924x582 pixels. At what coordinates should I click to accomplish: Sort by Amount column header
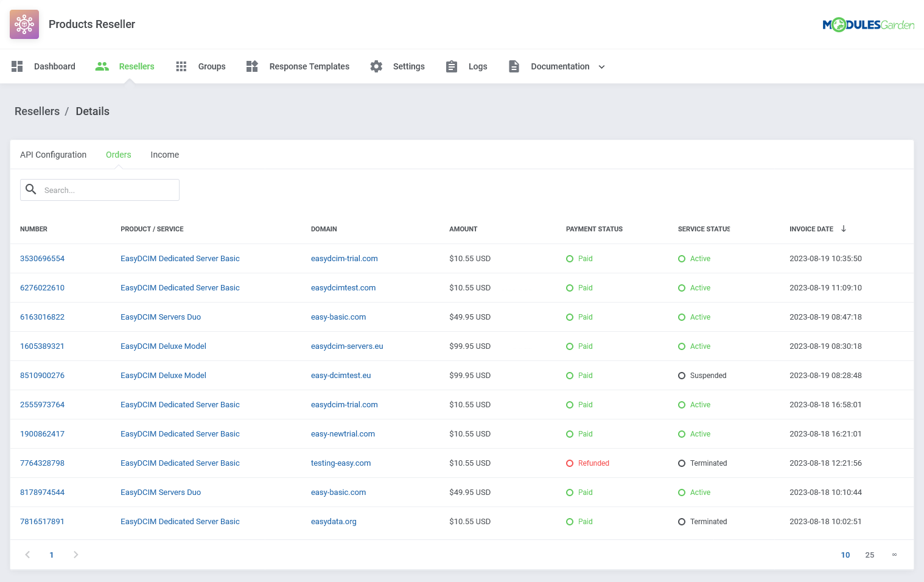[x=463, y=229]
